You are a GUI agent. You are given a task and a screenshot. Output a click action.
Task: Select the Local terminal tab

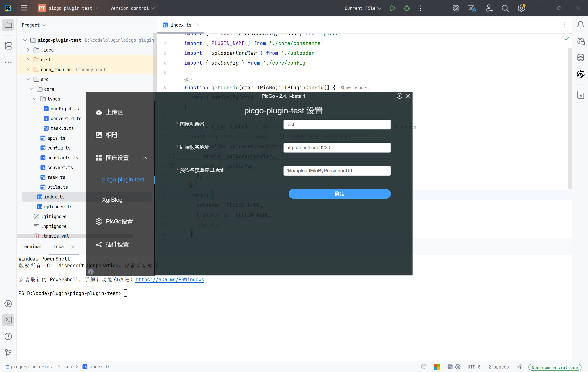point(60,247)
